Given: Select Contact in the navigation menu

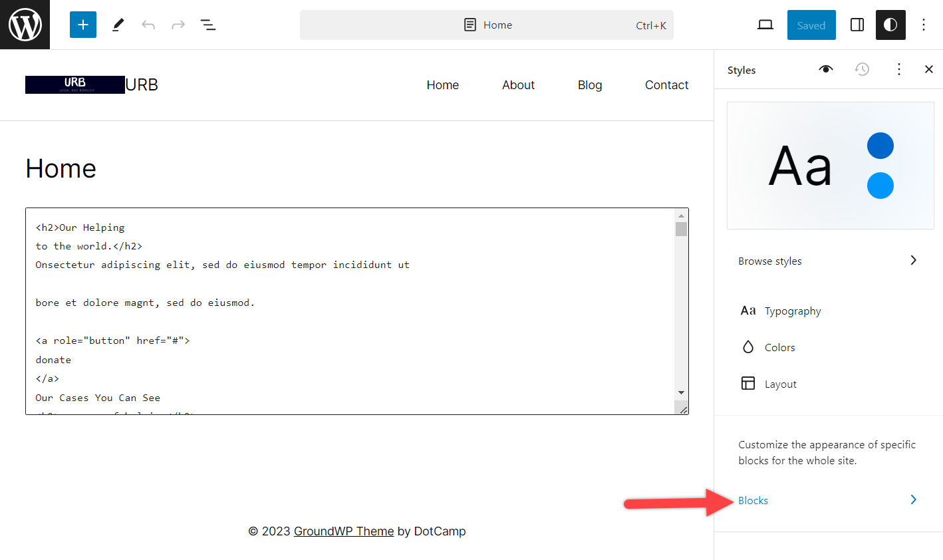Looking at the screenshot, I should (666, 84).
